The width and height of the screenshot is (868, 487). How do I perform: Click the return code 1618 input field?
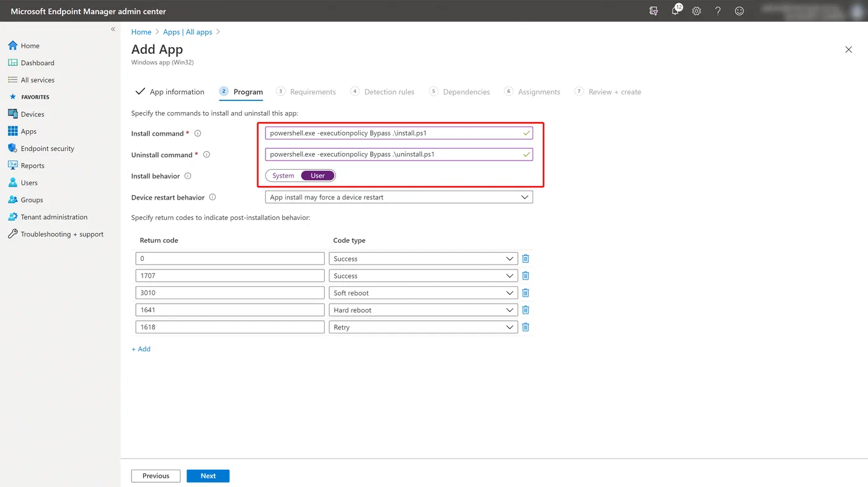pos(230,327)
